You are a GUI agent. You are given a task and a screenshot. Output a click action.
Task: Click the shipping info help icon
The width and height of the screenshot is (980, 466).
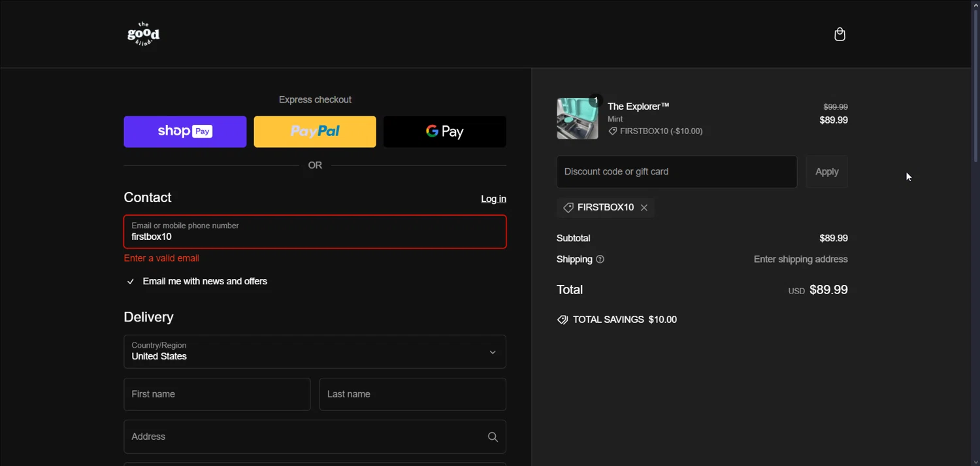click(600, 259)
